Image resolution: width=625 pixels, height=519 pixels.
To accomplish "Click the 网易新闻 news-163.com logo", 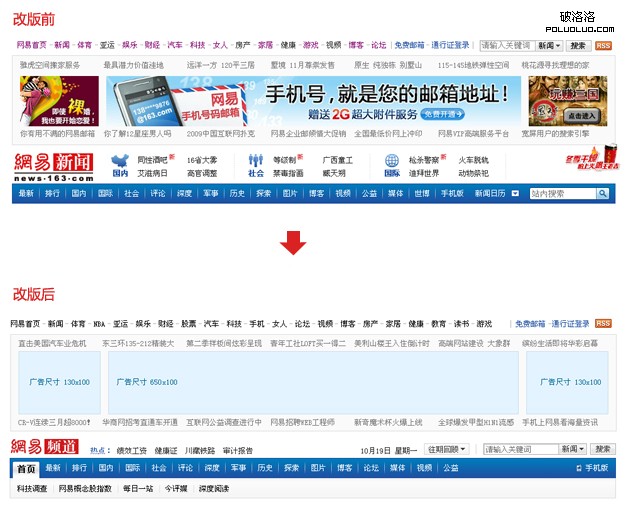I will point(53,166).
